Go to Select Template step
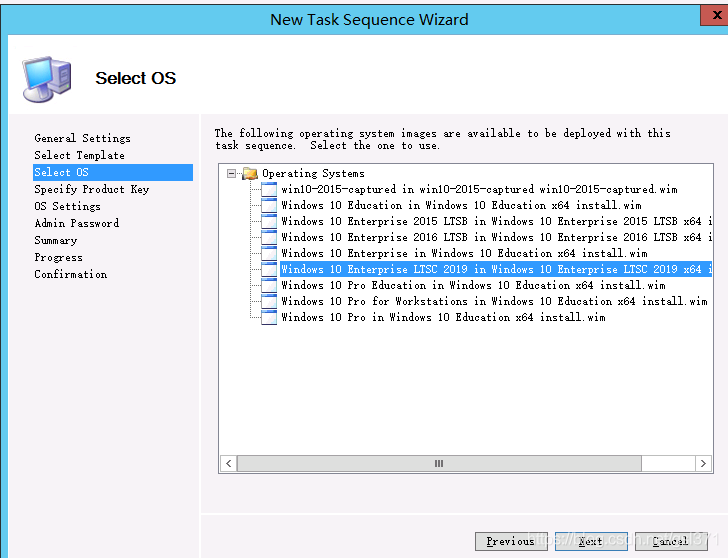 (x=79, y=156)
